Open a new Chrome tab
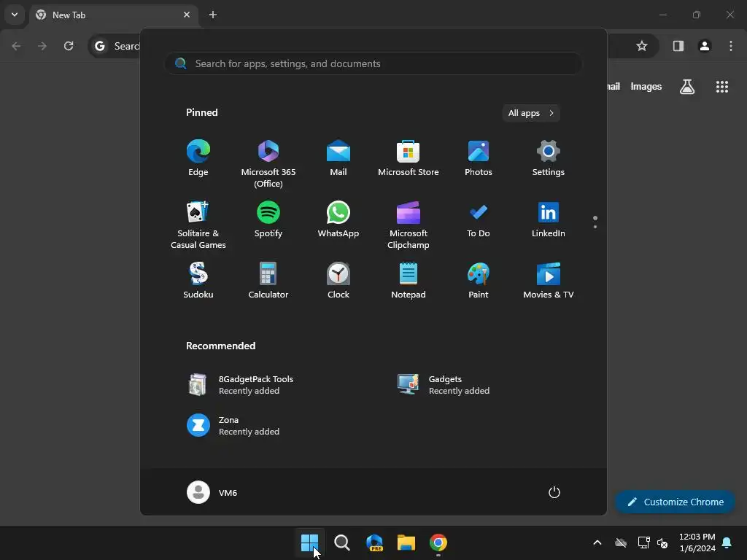 coord(213,15)
